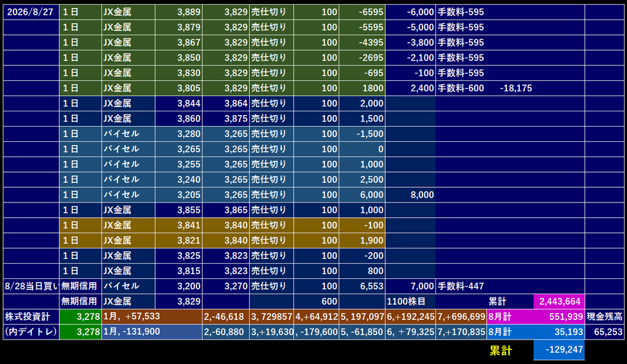
Task: Click the 1月, +57,533 orange cell
Action: point(152,316)
